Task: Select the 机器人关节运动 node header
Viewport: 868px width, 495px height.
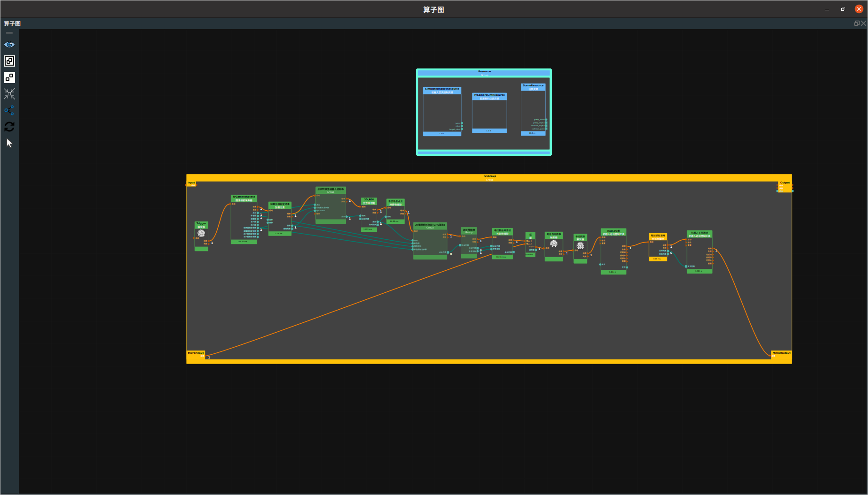Action: coord(700,234)
